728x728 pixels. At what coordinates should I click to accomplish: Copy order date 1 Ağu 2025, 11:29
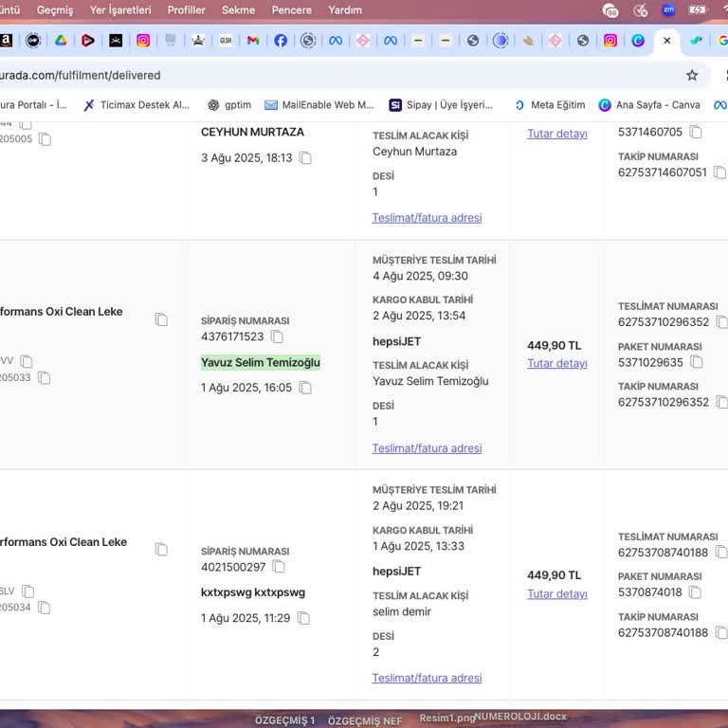point(303,618)
